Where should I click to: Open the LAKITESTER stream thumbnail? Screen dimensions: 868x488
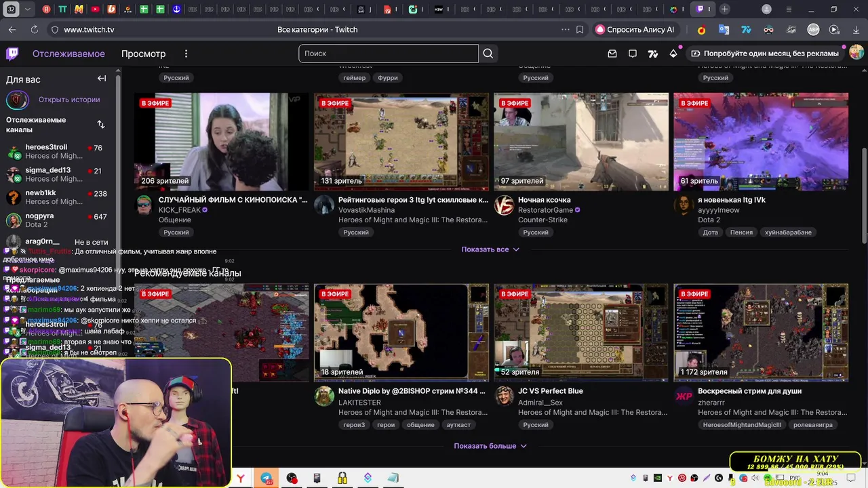[401, 333]
